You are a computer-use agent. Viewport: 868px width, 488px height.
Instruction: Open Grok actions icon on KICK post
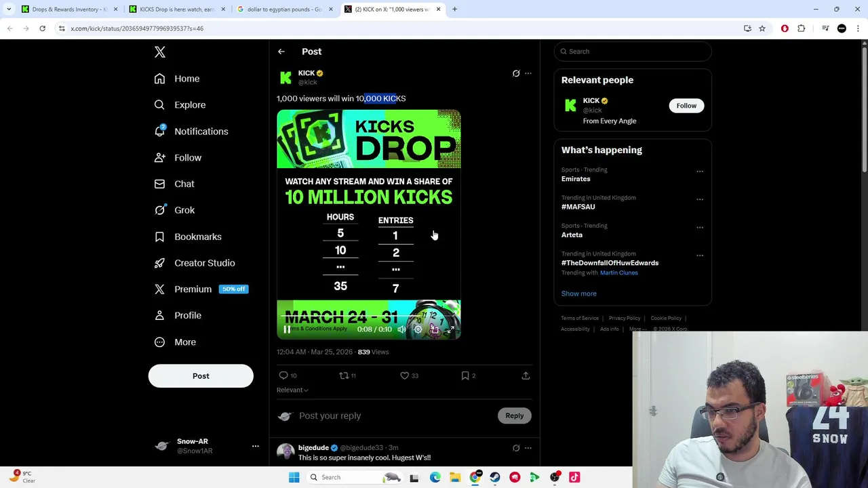click(x=516, y=73)
